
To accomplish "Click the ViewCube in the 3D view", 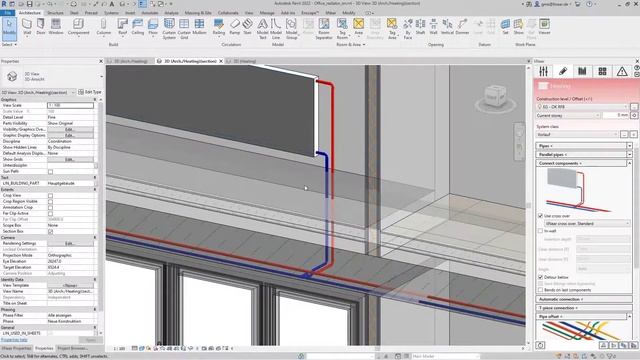I will point(496,97).
